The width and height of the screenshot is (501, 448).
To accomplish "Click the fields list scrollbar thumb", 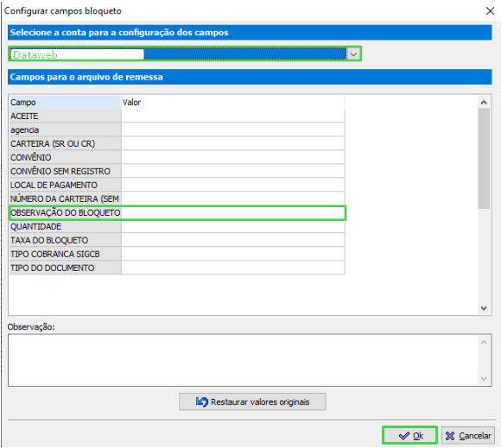I will point(484,159).
